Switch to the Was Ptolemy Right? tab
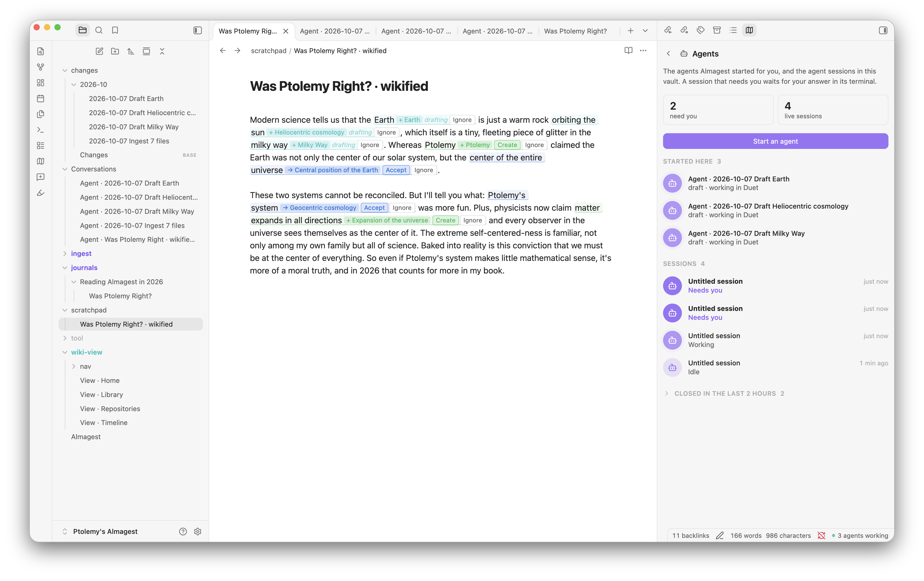Viewport: 924px width, 581px height. coord(575,31)
